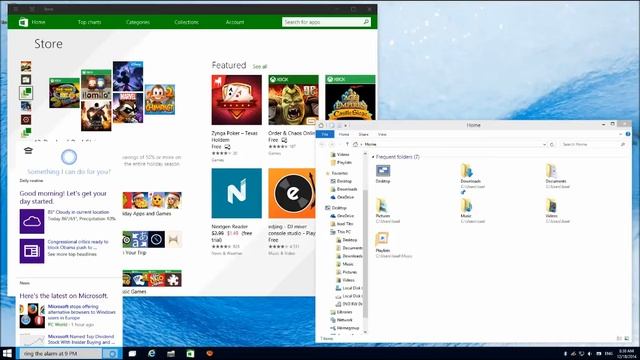
Task: Click See more top headlines
Action: (x=72, y=254)
